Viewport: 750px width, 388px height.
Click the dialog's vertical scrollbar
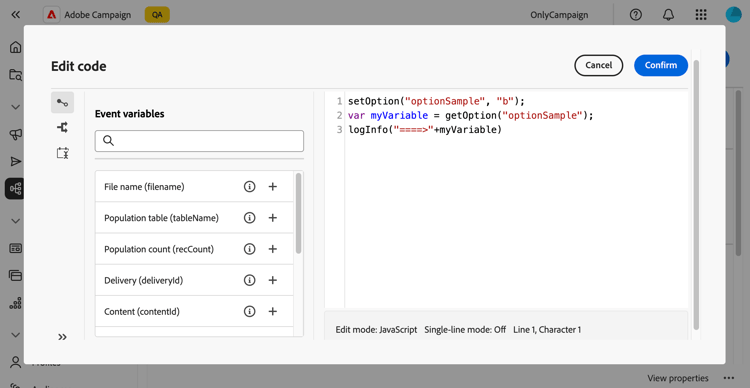pyautogui.click(x=696, y=194)
